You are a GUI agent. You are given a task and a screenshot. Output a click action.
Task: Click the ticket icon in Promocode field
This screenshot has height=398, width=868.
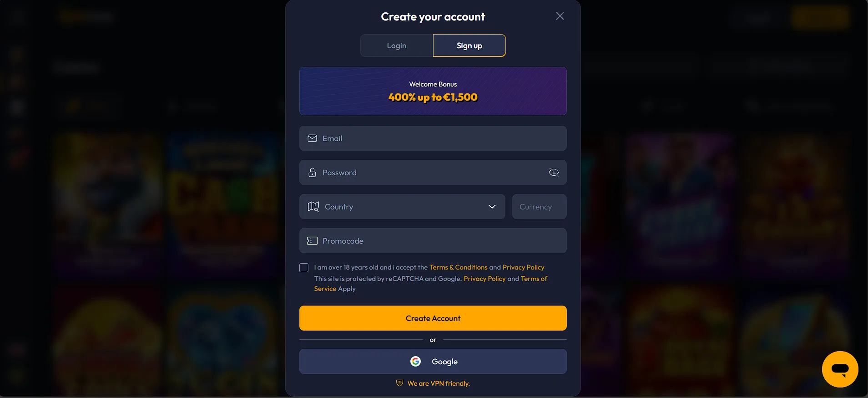coord(312,241)
